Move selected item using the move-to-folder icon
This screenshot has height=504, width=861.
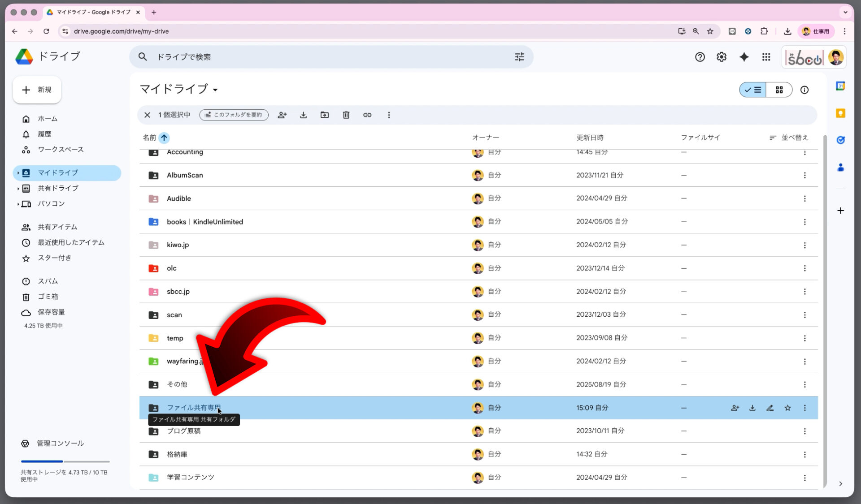pos(325,115)
